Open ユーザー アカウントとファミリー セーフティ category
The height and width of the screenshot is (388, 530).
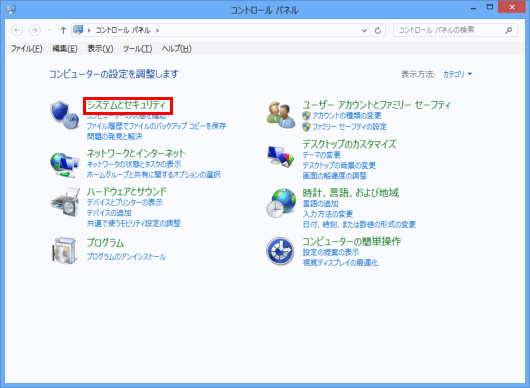(377, 105)
